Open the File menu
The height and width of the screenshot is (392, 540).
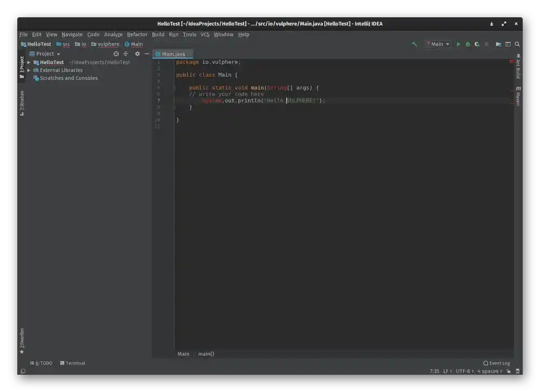click(x=23, y=35)
